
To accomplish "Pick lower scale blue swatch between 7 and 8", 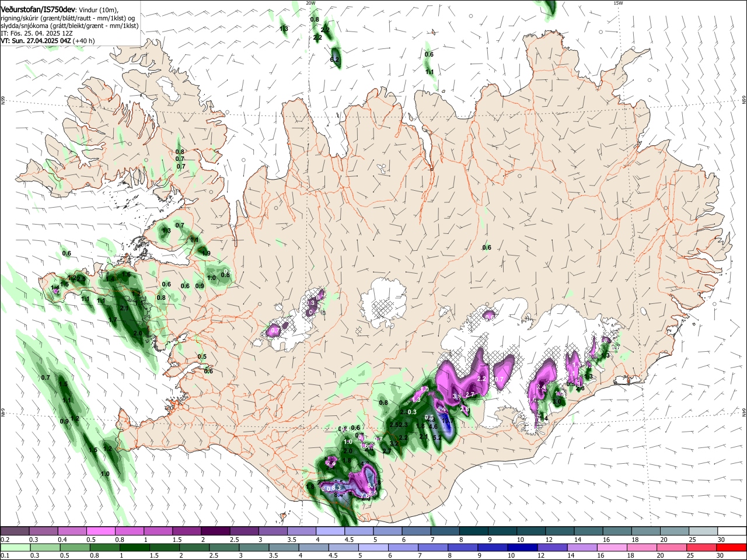I will point(432,547).
